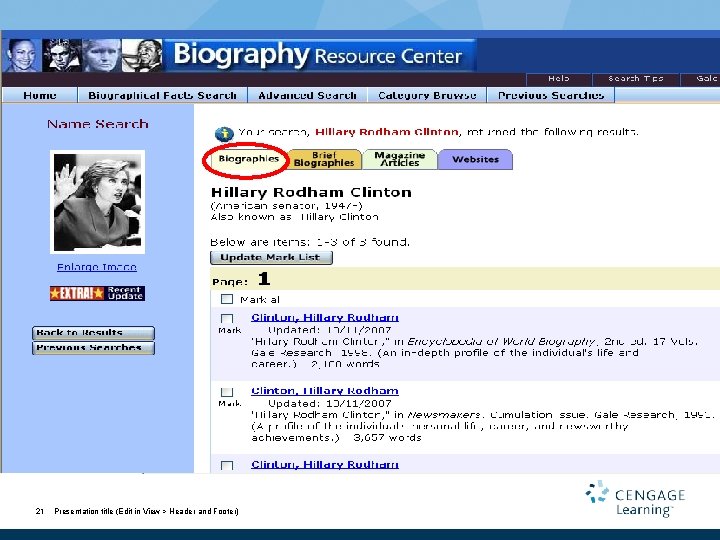Click the Update Mark List button

click(x=271, y=257)
